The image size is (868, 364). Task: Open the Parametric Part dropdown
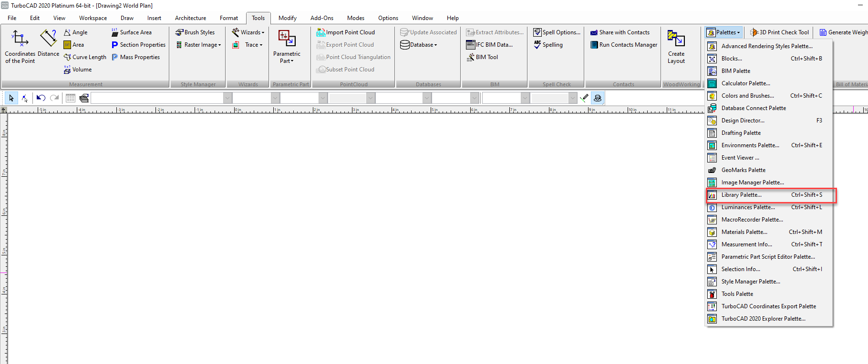287,46
